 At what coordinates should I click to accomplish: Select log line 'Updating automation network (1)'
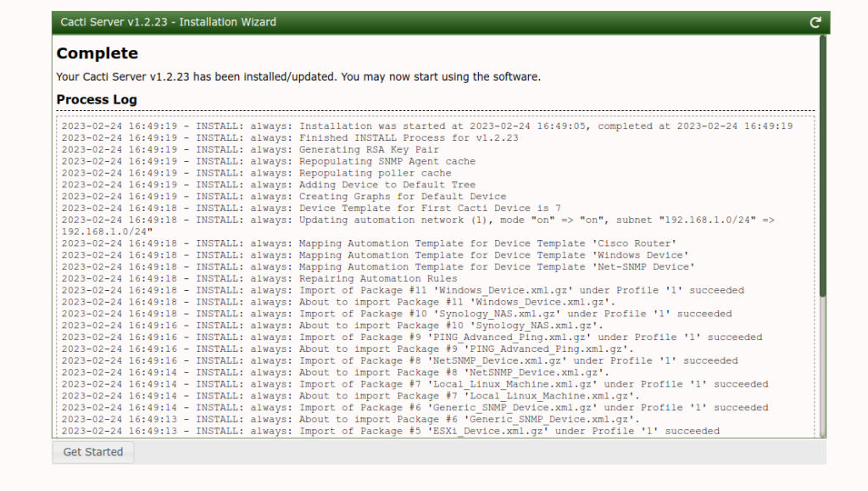pos(418,226)
